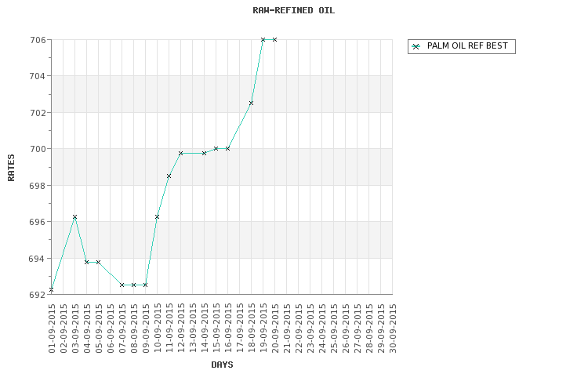Click the data point on 16-09-2015
This screenshot has height=392, width=588.
pyautogui.click(x=227, y=148)
